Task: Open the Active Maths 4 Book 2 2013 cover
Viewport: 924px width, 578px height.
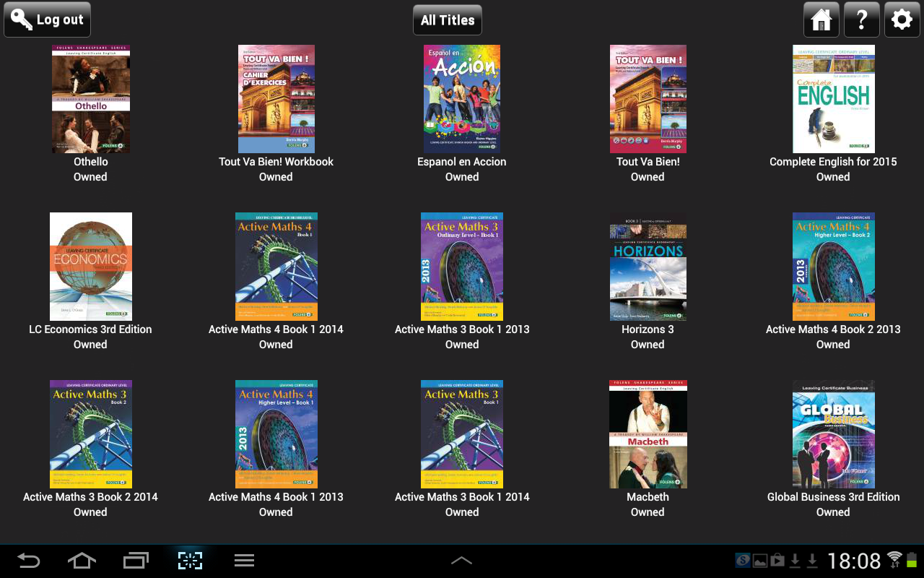Action: (834, 267)
